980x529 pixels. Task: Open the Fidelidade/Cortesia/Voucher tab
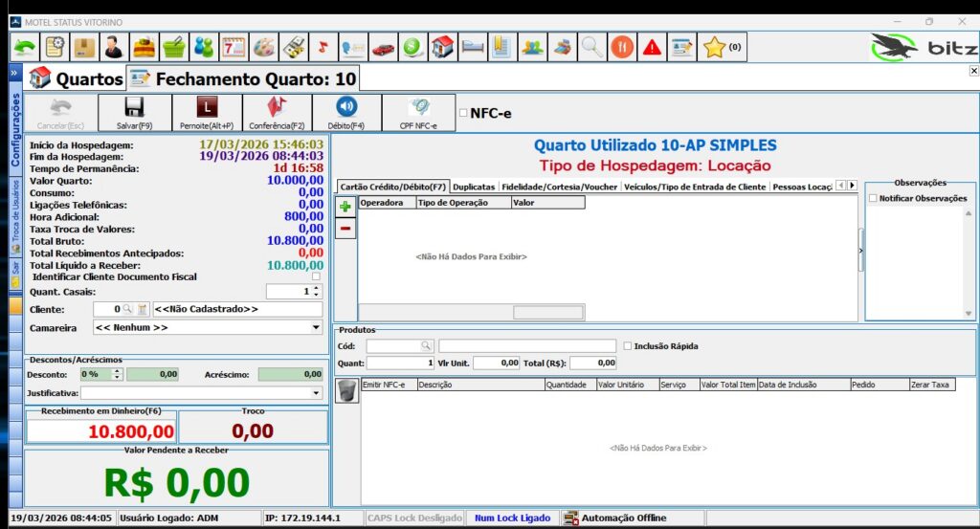point(559,187)
